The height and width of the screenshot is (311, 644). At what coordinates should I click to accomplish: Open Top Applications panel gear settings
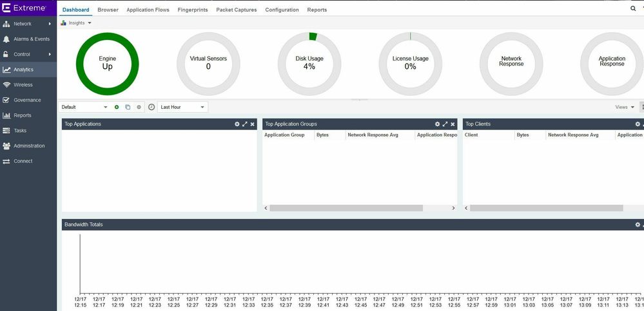237,124
